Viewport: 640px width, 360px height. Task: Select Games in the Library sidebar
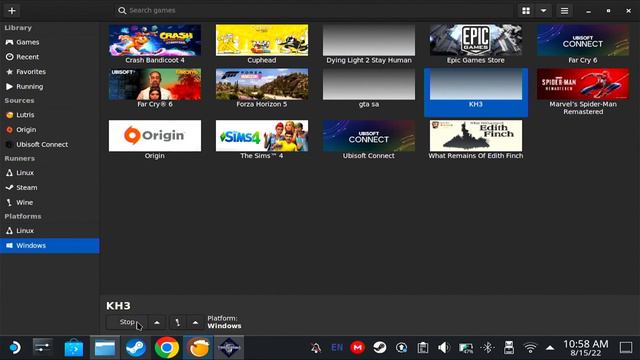pyautogui.click(x=50, y=42)
